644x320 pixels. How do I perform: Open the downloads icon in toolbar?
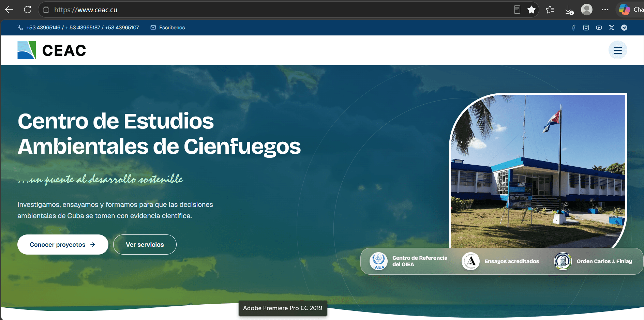pyautogui.click(x=569, y=10)
